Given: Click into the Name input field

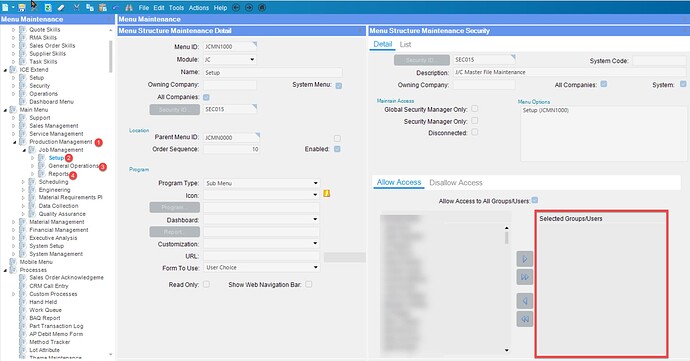Looking at the screenshot, I should click(272, 72).
